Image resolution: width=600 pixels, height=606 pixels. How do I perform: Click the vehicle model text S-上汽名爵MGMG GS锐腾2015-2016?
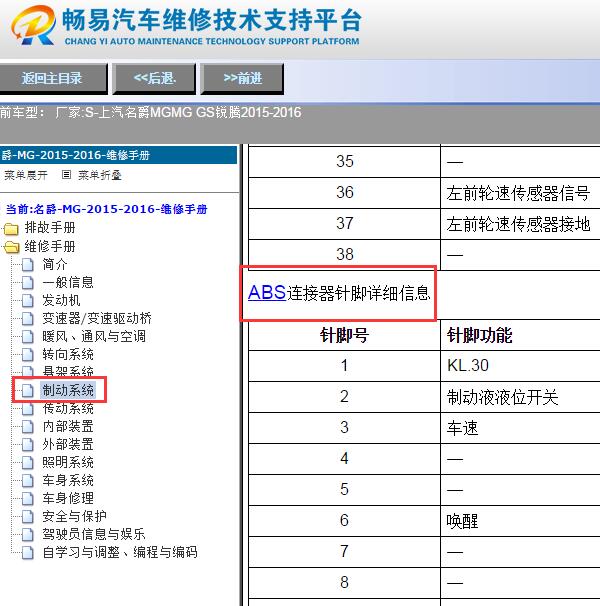(x=193, y=112)
